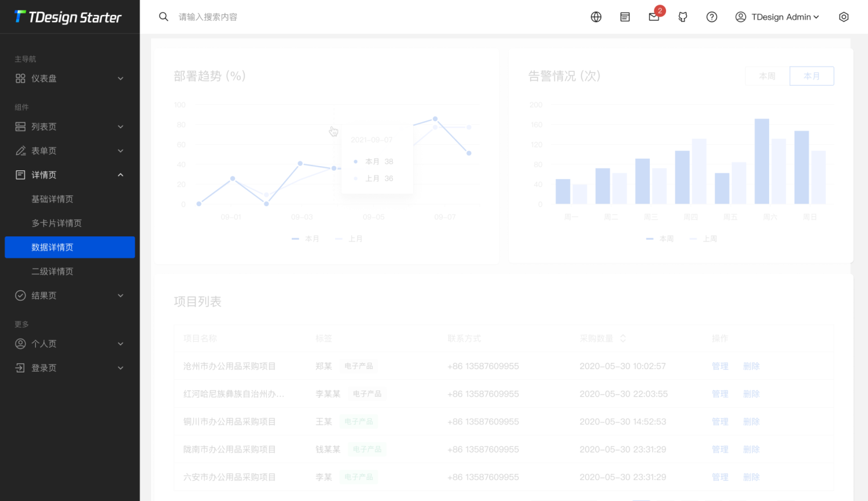Open the language switcher globe icon
Screen dimensions: 868x501
(596, 17)
